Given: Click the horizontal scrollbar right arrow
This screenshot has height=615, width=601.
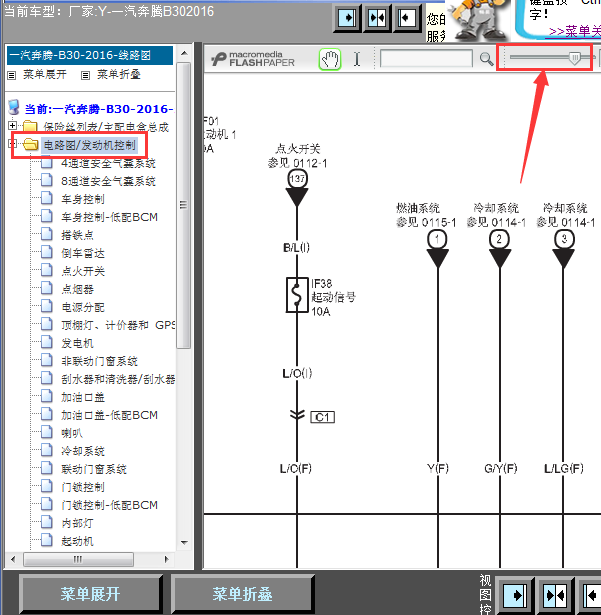Looking at the screenshot, I should (166, 559).
